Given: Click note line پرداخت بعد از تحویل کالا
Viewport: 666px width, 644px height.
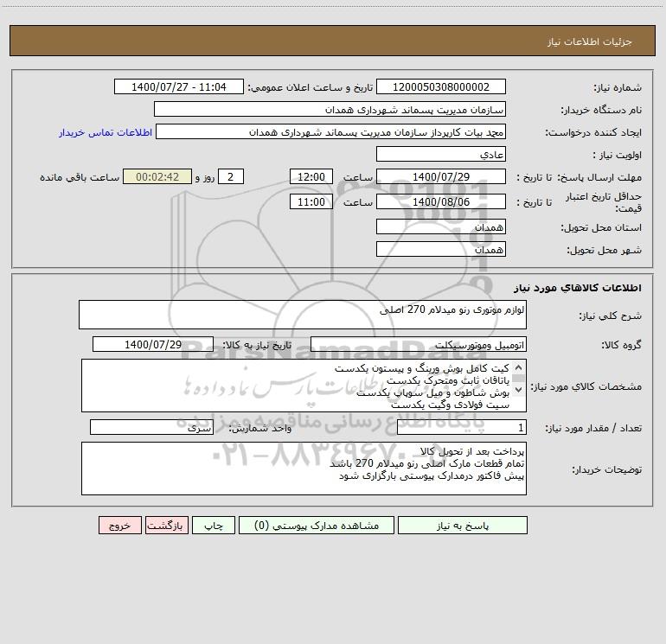Looking at the screenshot, I should pos(472,451).
